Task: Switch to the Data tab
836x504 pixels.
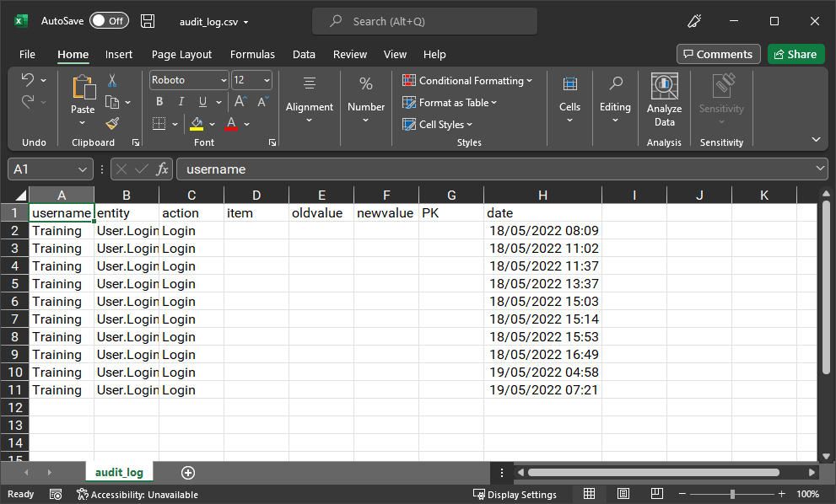Action: pyautogui.click(x=304, y=54)
